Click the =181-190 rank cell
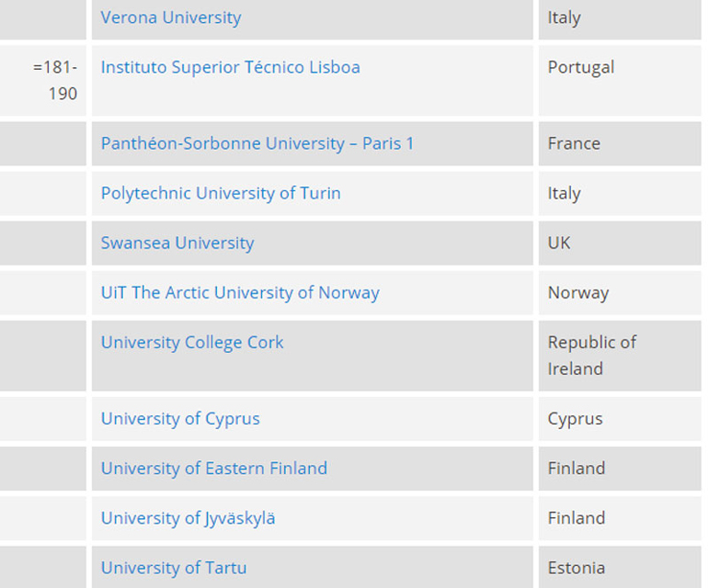The width and height of the screenshot is (708, 588). [55, 80]
